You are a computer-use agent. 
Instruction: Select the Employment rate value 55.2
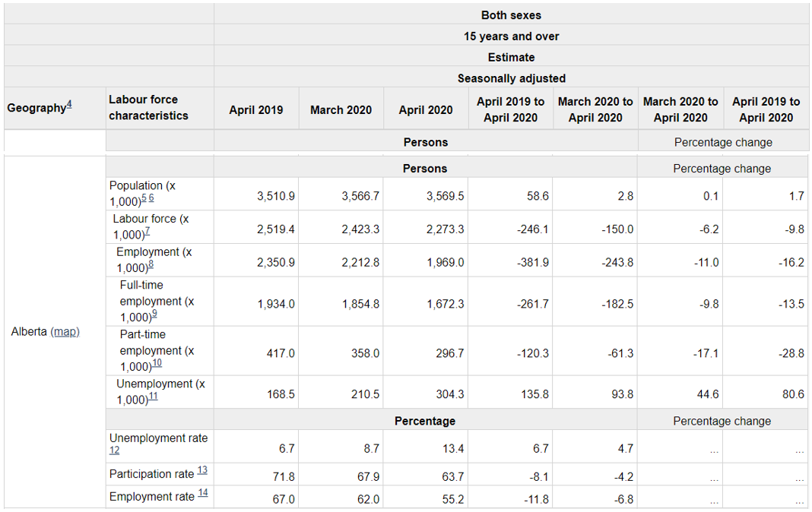[453, 499]
